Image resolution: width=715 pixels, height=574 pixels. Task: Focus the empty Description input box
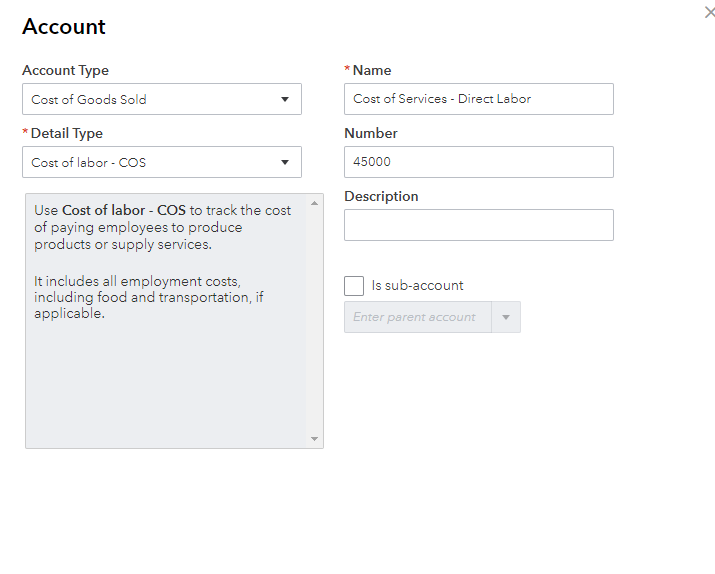click(x=478, y=225)
